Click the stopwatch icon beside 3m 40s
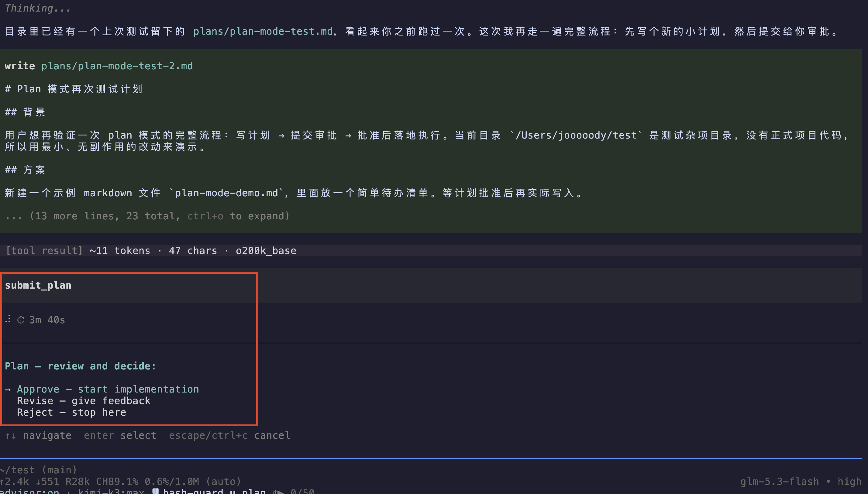The image size is (868, 494). coord(21,320)
